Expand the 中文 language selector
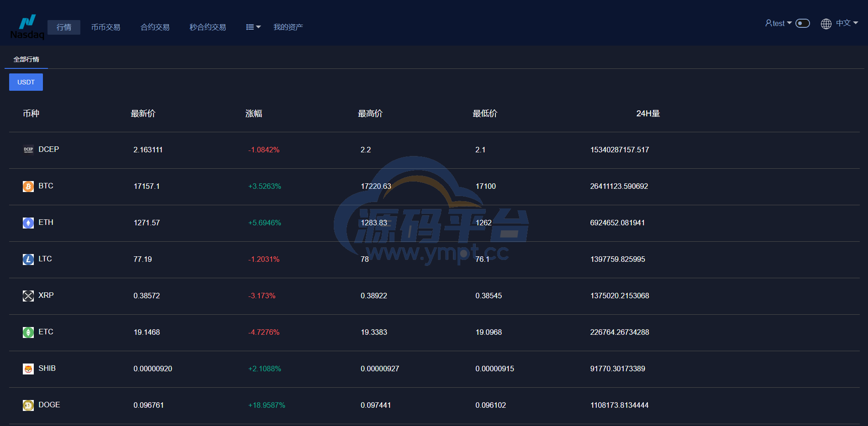868x426 pixels. click(x=839, y=23)
